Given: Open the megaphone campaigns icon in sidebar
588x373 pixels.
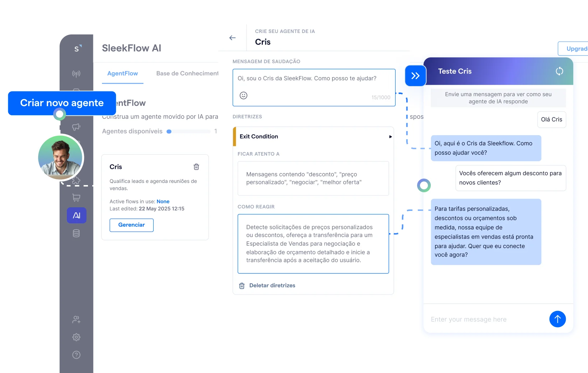Looking at the screenshot, I should click(x=76, y=127).
